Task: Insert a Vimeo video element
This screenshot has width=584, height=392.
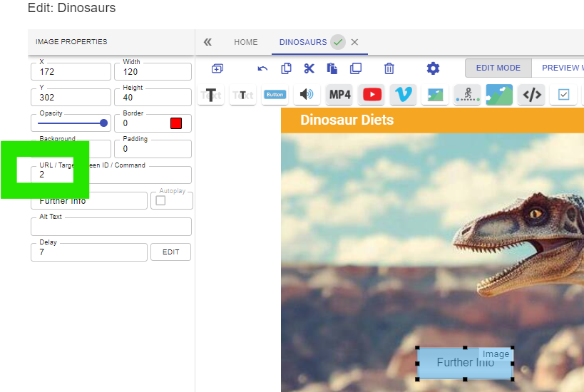Action: pyautogui.click(x=403, y=95)
